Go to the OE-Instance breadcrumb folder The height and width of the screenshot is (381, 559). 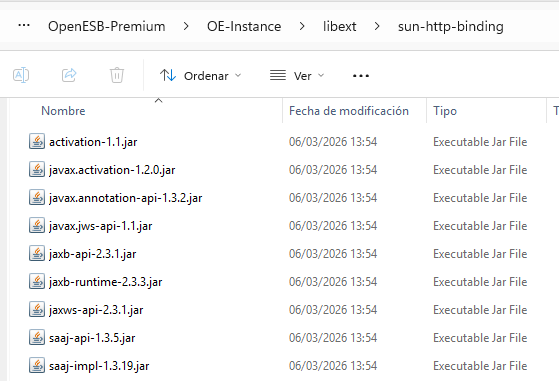(244, 26)
